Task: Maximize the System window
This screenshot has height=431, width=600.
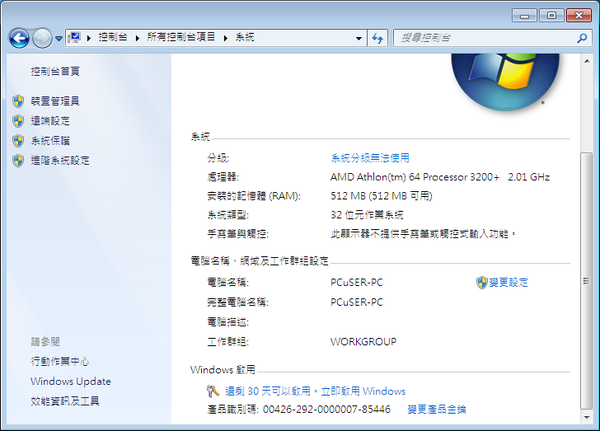Action: (x=551, y=15)
